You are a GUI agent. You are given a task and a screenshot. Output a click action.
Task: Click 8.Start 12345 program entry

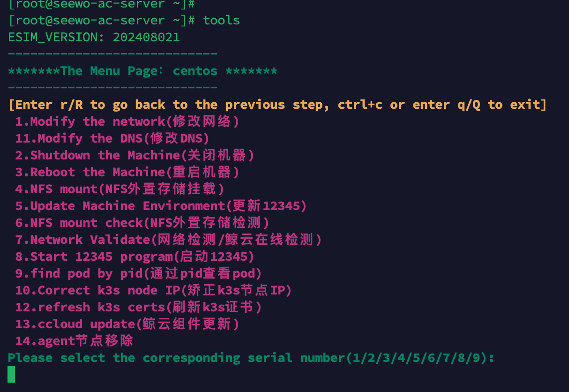tap(135, 256)
